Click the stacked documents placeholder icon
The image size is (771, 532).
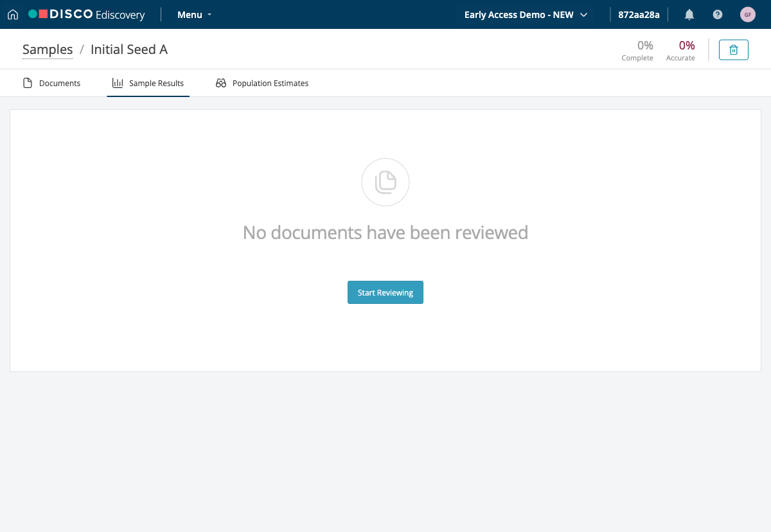pyautogui.click(x=385, y=182)
